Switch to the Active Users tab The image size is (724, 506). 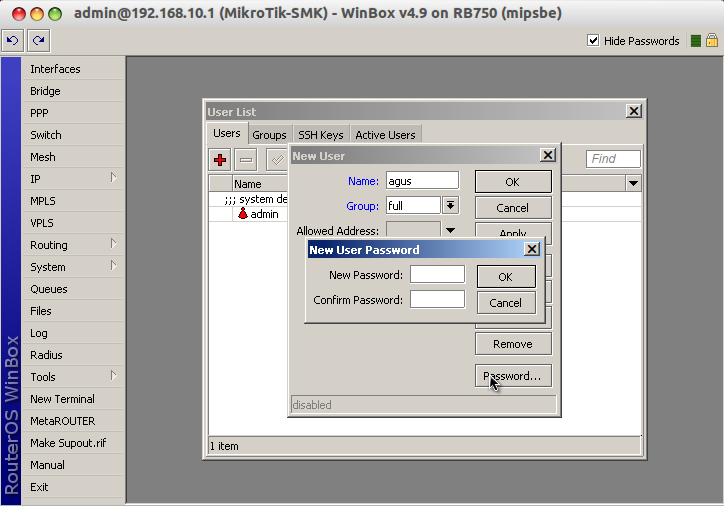(385, 135)
